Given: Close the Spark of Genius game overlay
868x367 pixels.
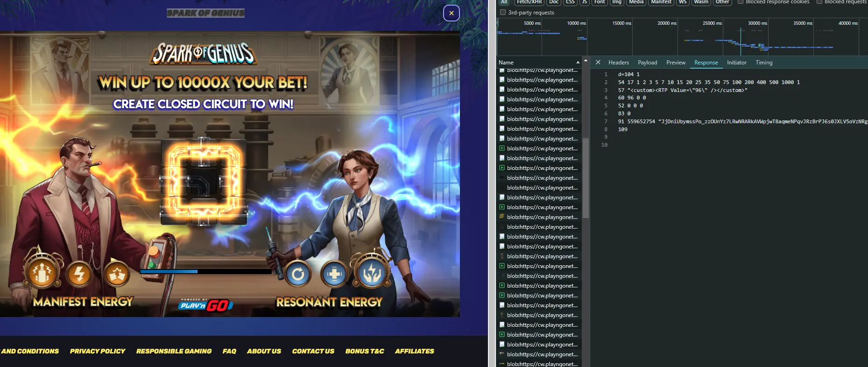Looking at the screenshot, I should pos(451,13).
